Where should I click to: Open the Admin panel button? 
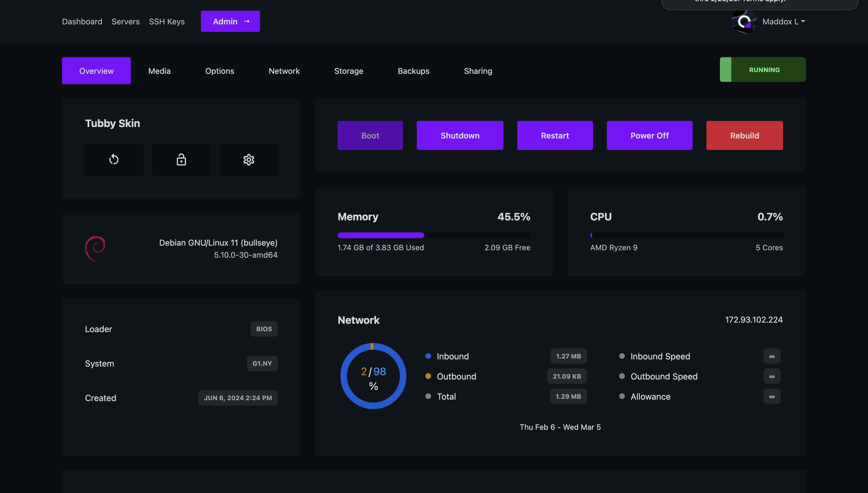point(230,22)
